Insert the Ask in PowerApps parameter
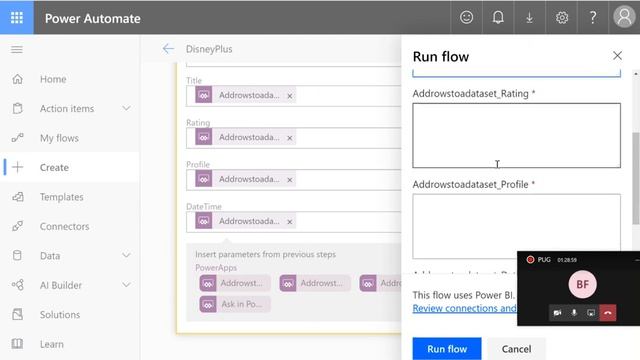Image resolution: width=640 pixels, height=360 pixels. point(235,304)
